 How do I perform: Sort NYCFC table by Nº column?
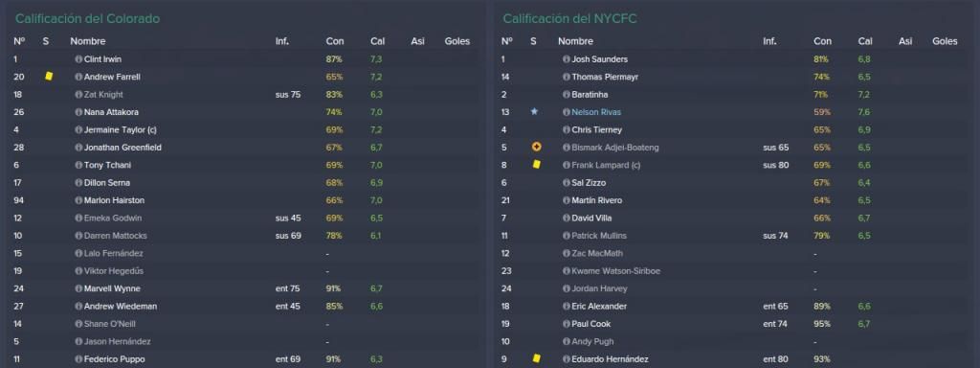click(507, 41)
